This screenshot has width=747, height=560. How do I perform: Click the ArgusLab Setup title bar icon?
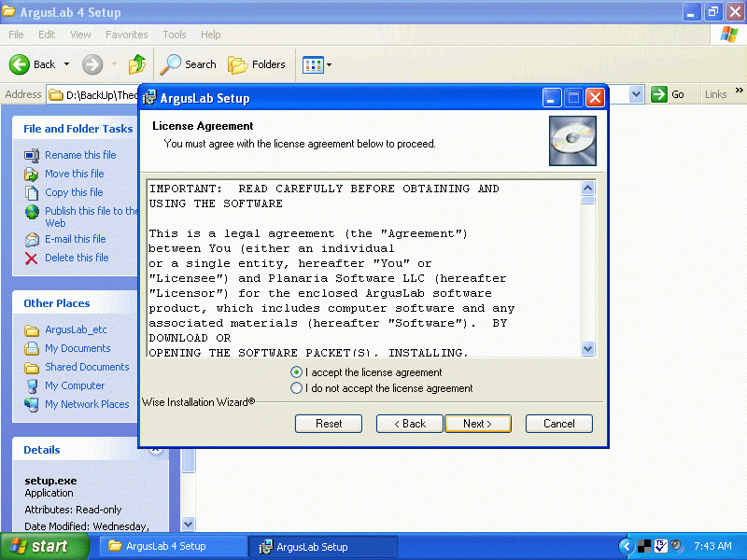pyautogui.click(x=149, y=98)
